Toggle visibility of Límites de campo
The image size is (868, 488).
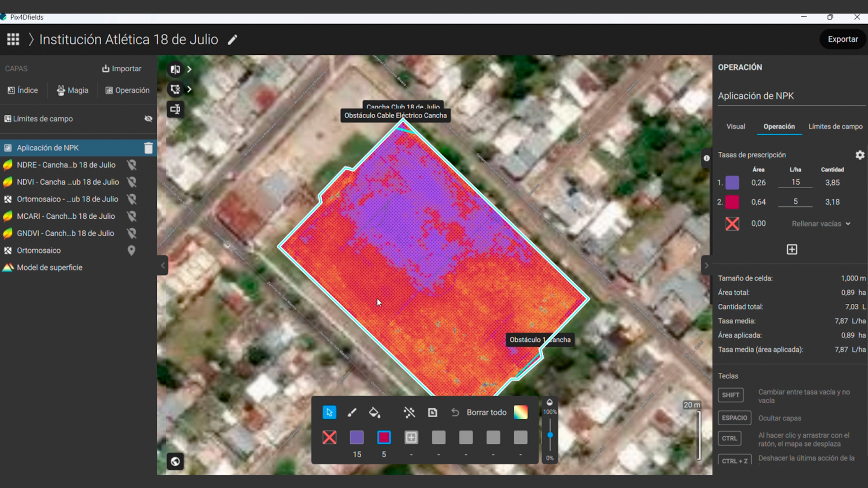[x=148, y=119]
